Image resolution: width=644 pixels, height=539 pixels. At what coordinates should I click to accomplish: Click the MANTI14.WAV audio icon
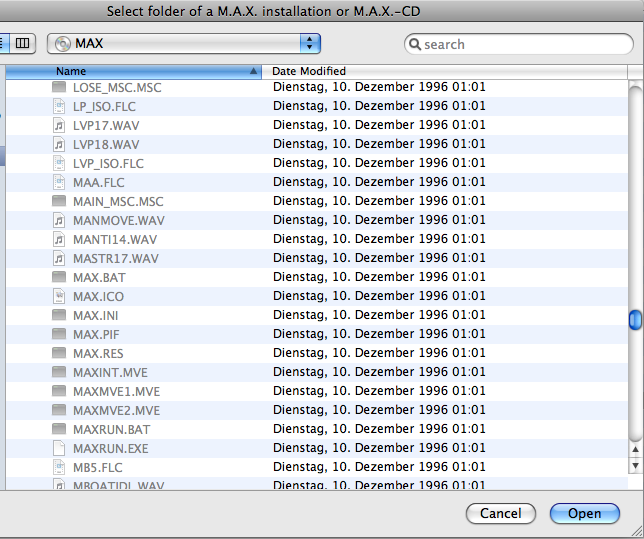(59, 239)
